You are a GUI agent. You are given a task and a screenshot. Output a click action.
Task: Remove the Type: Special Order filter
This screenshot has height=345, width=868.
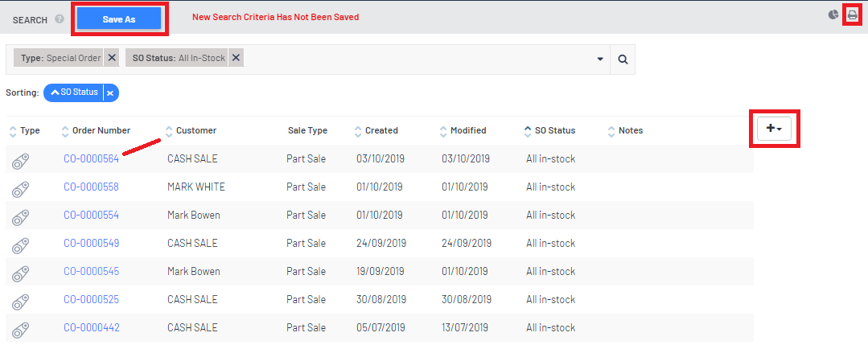tap(112, 58)
